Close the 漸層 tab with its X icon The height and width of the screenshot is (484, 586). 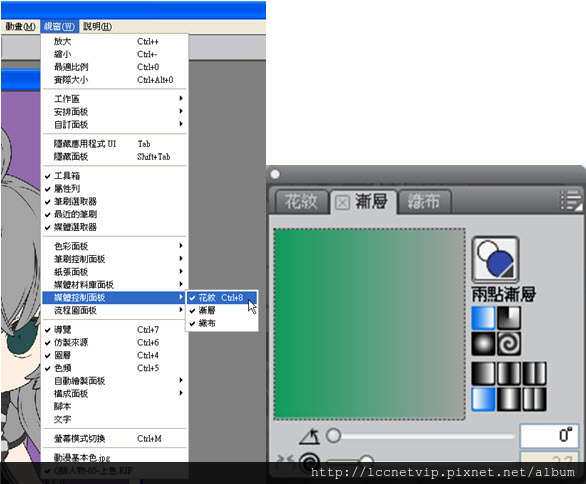(x=342, y=203)
